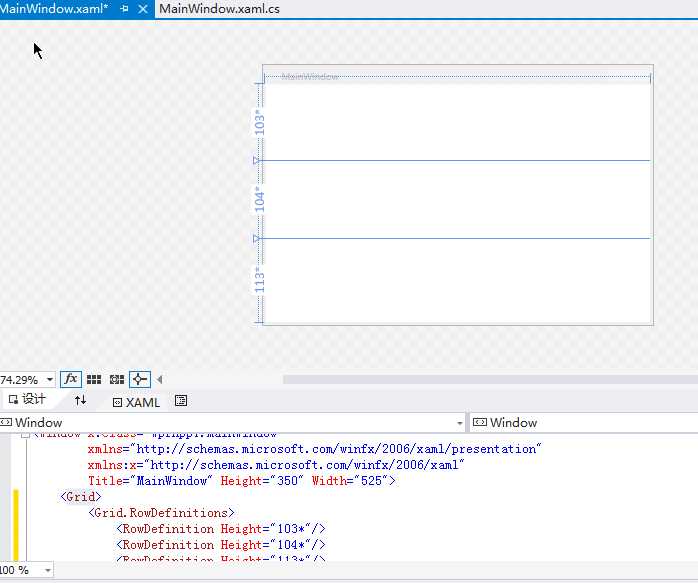
Task: Switch to the XAML tab
Action: 136,402
